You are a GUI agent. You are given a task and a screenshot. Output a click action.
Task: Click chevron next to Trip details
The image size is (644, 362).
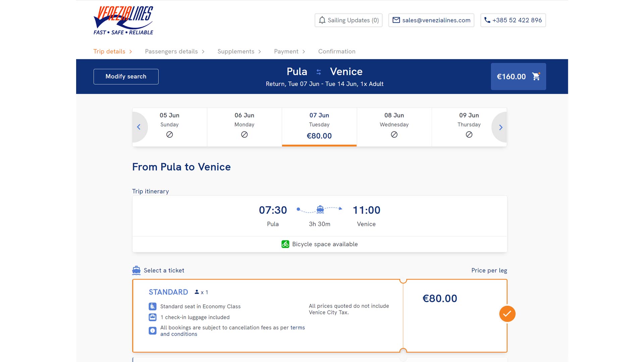[131, 52]
